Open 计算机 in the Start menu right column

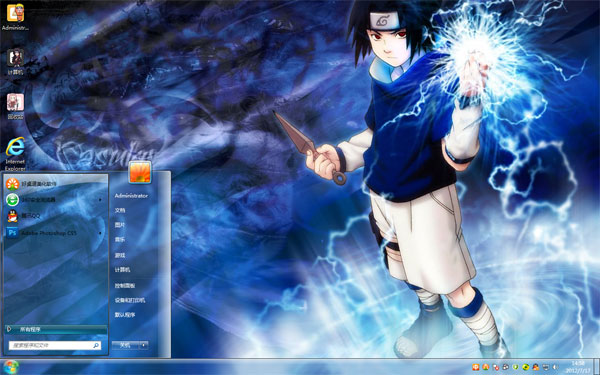[x=122, y=270]
